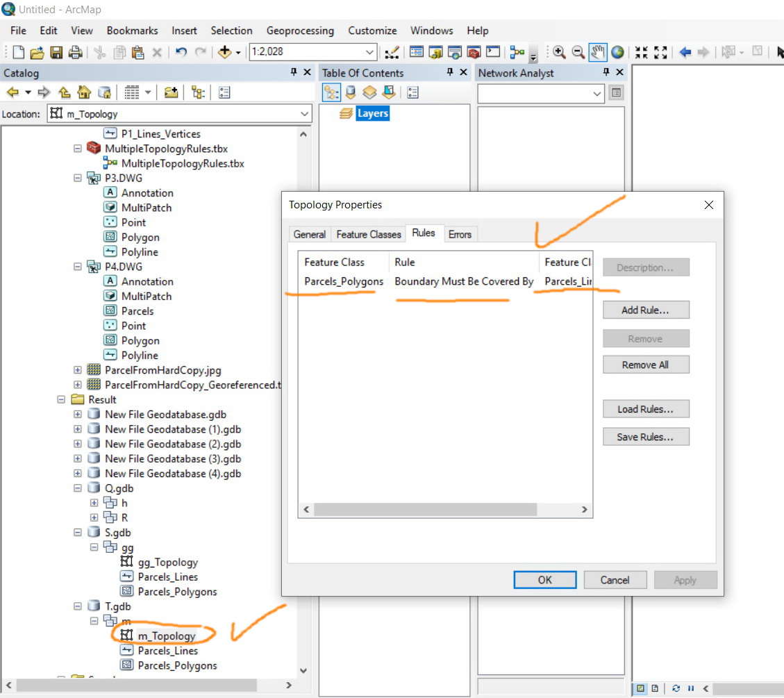Activate the Pan hand tool

[597, 52]
